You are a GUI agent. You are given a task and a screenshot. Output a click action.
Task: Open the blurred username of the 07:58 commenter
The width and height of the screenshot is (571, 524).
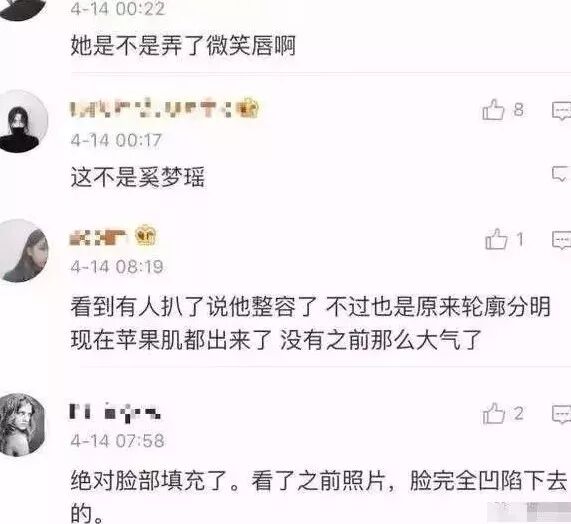click(115, 413)
